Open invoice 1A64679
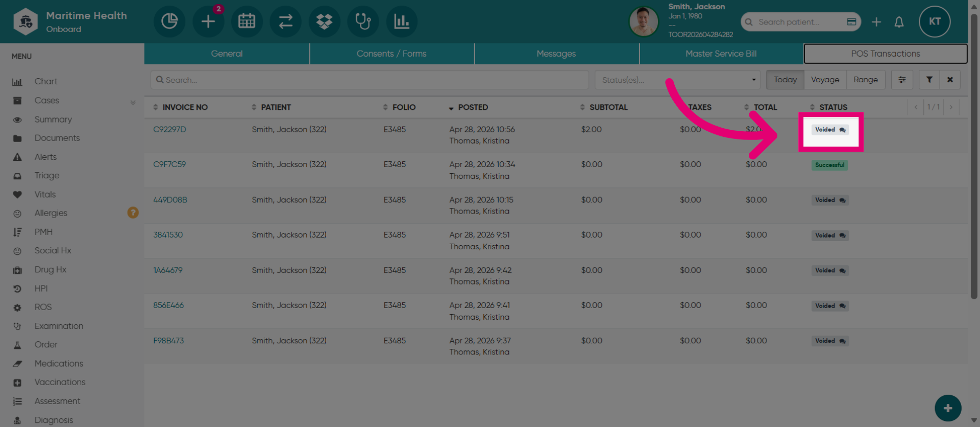This screenshot has width=980, height=427. pyautogui.click(x=167, y=270)
